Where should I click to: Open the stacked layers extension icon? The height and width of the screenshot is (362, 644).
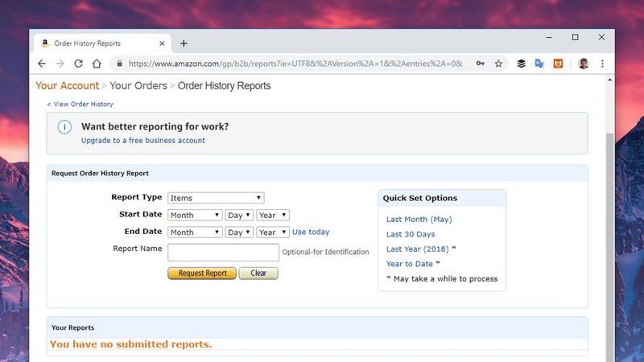(x=521, y=64)
